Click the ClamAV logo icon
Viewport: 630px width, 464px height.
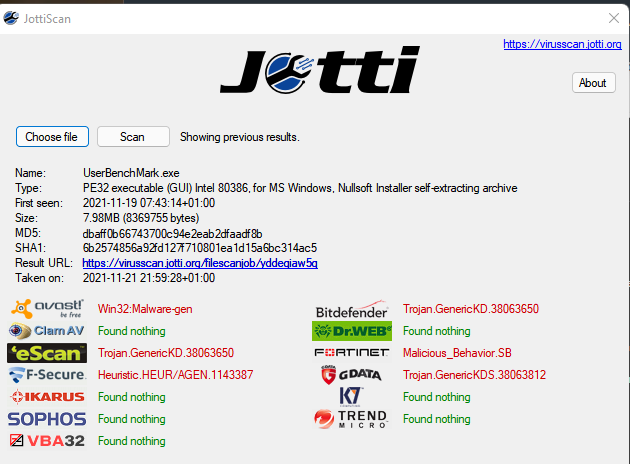click(47, 331)
